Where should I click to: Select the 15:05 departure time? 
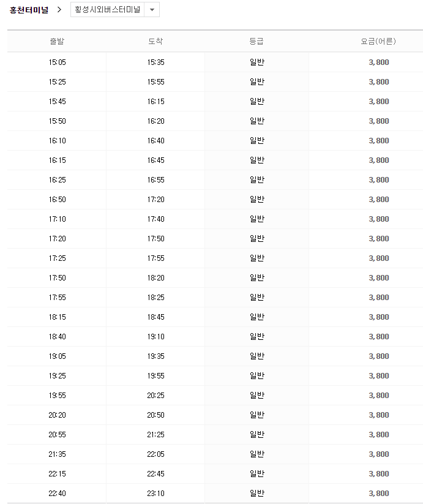[57, 62]
